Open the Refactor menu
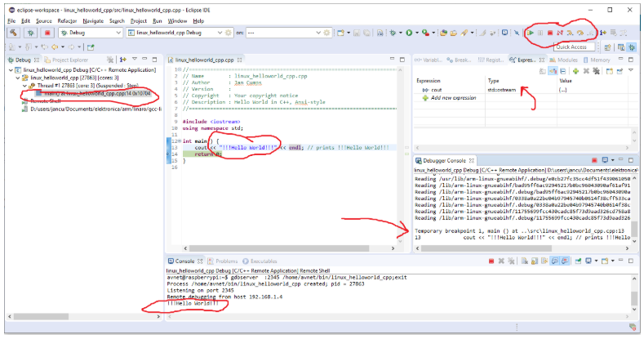Image resolution: width=644 pixels, height=339 pixels. pyautogui.click(x=67, y=20)
